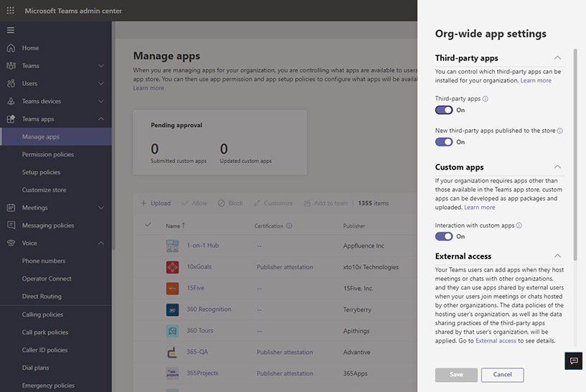Click the Teams apps icon
Image resolution: width=586 pixels, height=392 pixels.
(11, 119)
